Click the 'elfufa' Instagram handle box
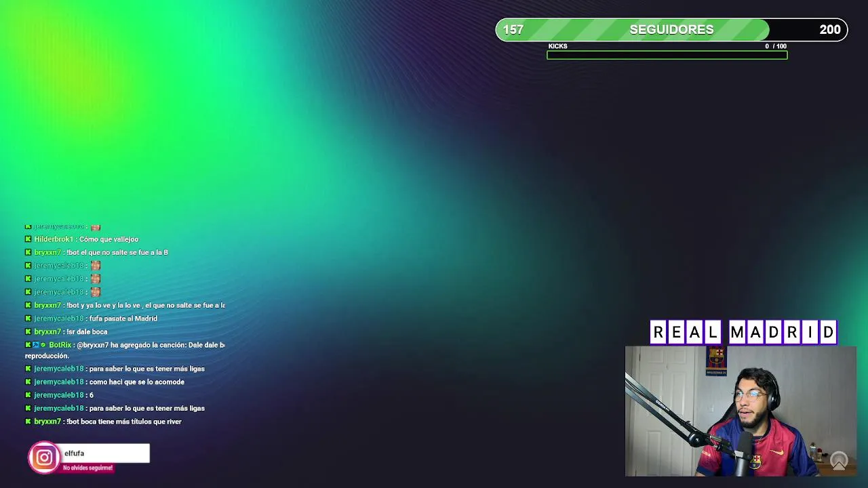 coord(105,453)
